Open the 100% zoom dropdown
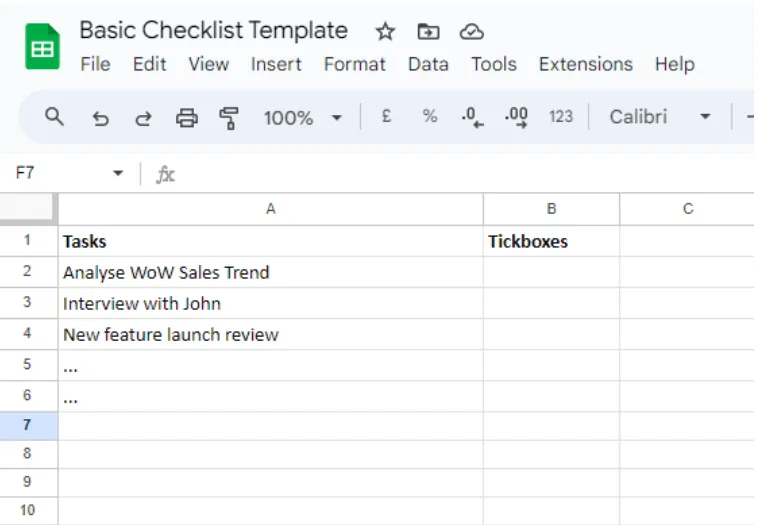 click(x=303, y=117)
